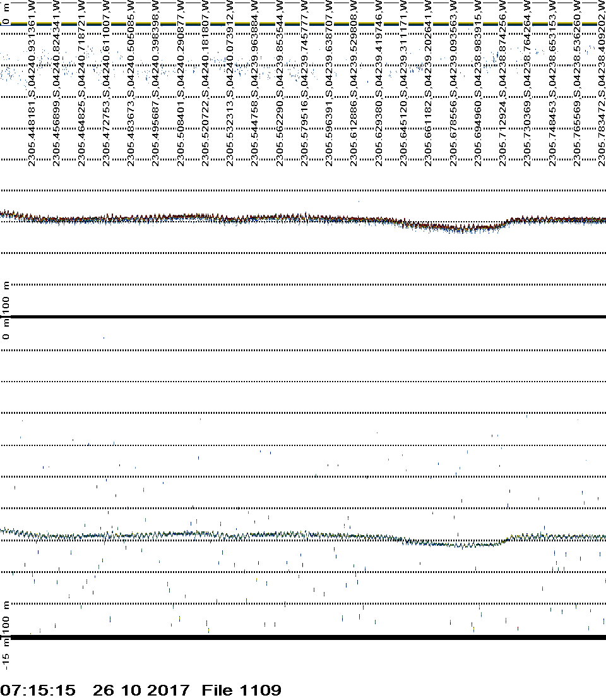Select position label 2305.532313,S,04240.073912,W
Image resolution: width=606 pixels, height=700 pixels.
click(x=230, y=83)
